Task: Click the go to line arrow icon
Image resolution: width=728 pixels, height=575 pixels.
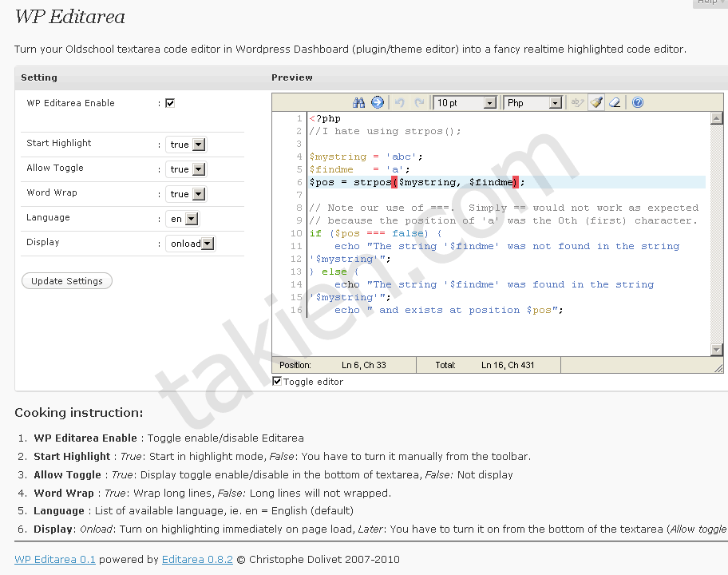Action: point(378,103)
